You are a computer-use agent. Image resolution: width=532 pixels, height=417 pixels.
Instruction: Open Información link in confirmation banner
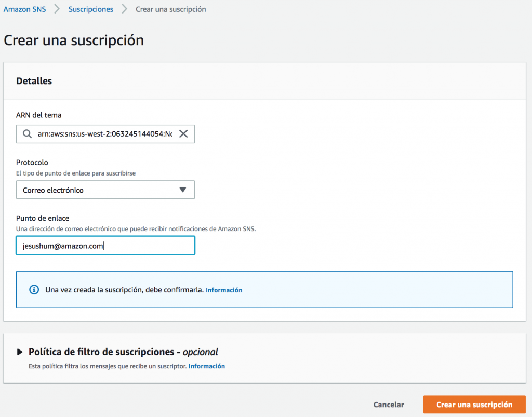pyautogui.click(x=224, y=290)
